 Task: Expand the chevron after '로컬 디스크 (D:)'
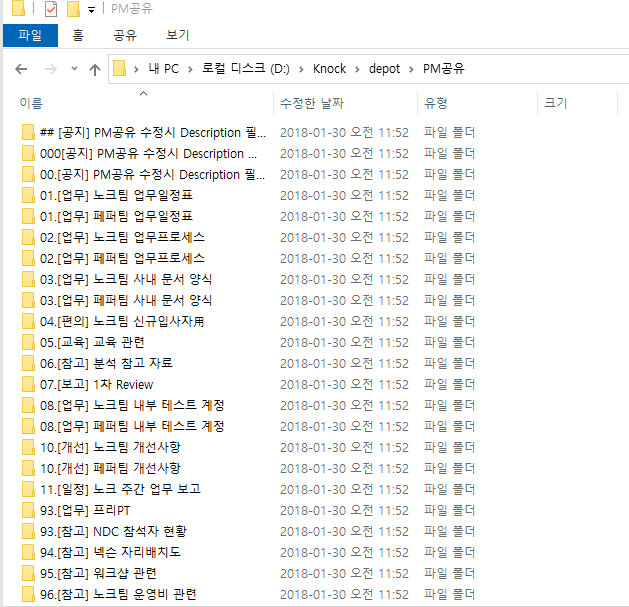pos(301,69)
